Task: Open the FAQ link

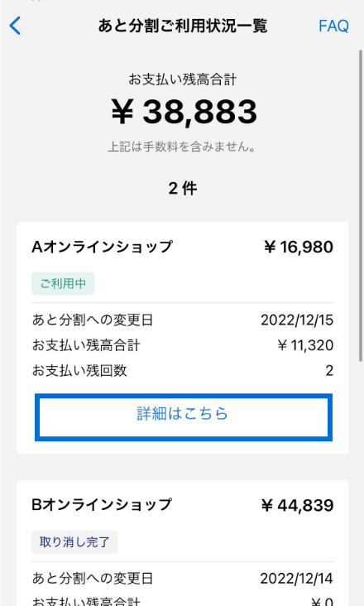Action: (x=333, y=26)
